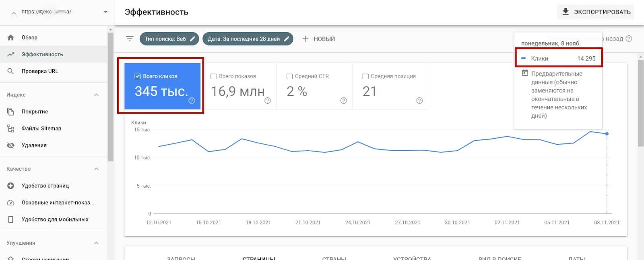The height and width of the screenshot is (260, 644).
Task: Open help icon on Всего показов card
Action: (x=268, y=101)
